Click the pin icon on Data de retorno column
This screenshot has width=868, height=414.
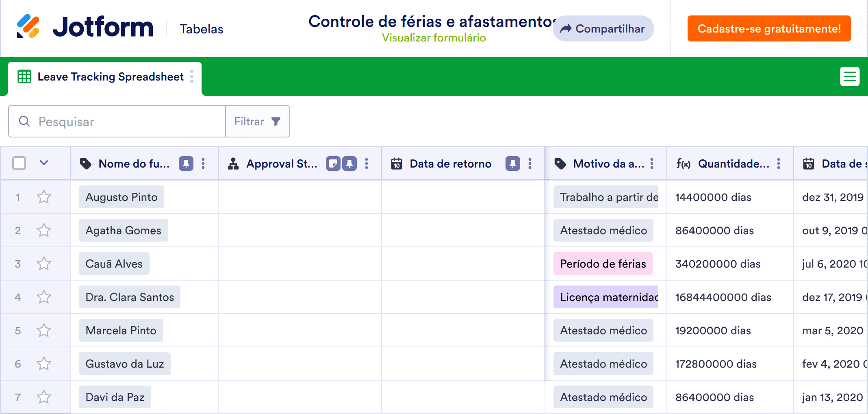point(512,163)
